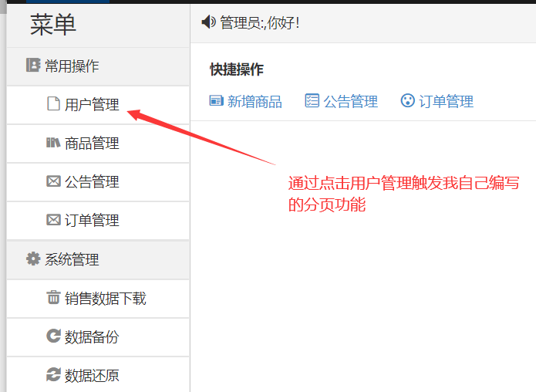The height and width of the screenshot is (392, 536).
Task: Click the 新增商品 quick link
Action: tap(245, 102)
